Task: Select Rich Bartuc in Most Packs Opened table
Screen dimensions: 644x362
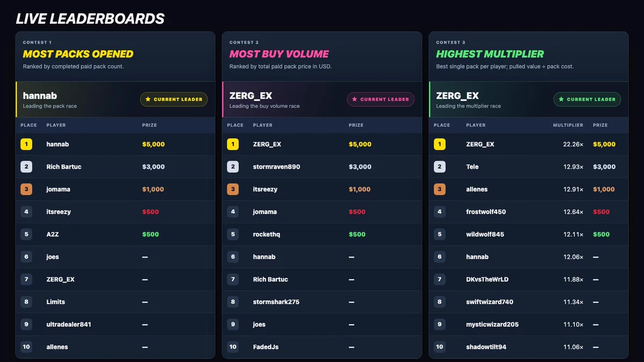Action: click(64, 167)
